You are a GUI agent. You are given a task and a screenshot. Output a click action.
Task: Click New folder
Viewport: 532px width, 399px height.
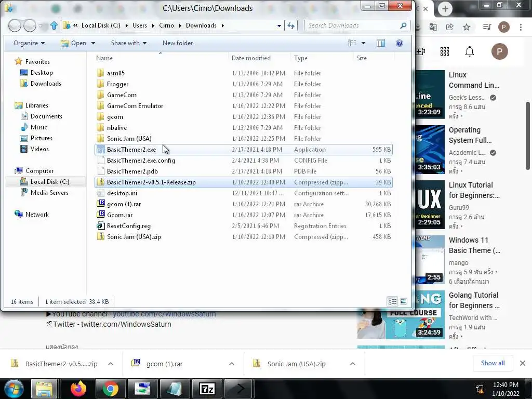point(178,43)
